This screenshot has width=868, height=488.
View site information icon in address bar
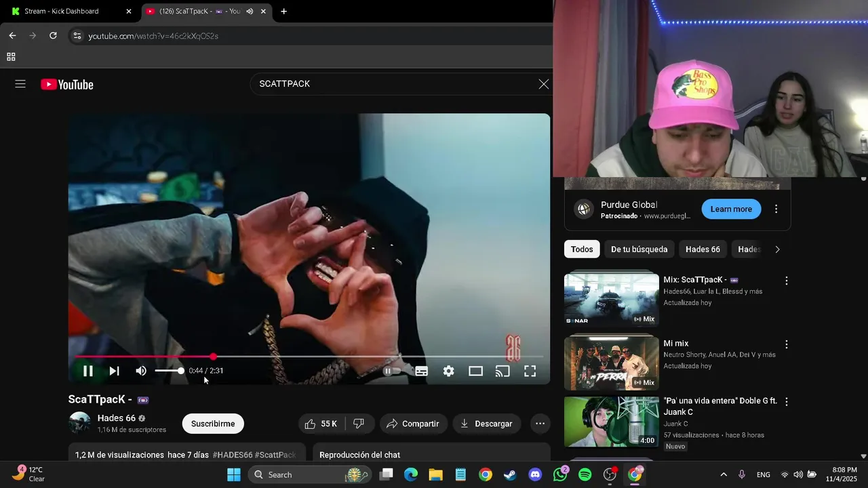click(x=77, y=36)
